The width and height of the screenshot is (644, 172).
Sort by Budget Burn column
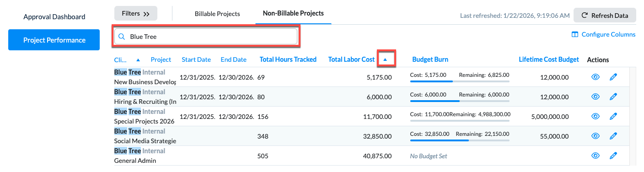click(430, 59)
